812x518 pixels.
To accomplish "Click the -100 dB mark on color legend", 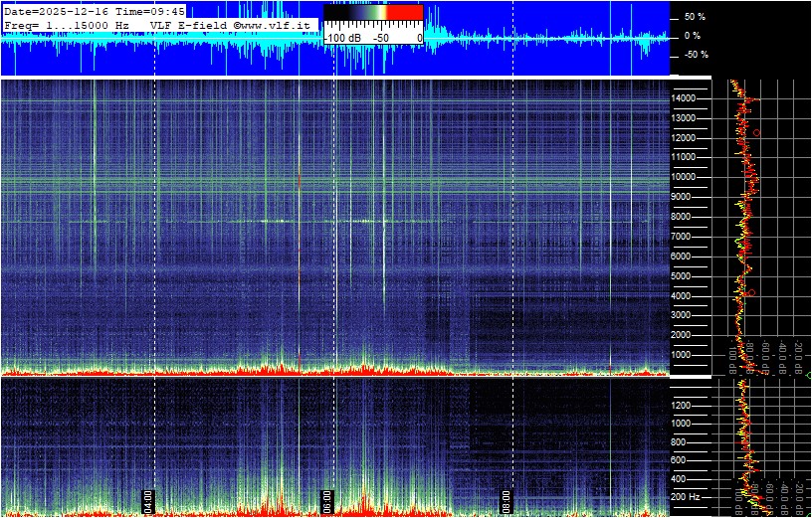I will (342, 37).
